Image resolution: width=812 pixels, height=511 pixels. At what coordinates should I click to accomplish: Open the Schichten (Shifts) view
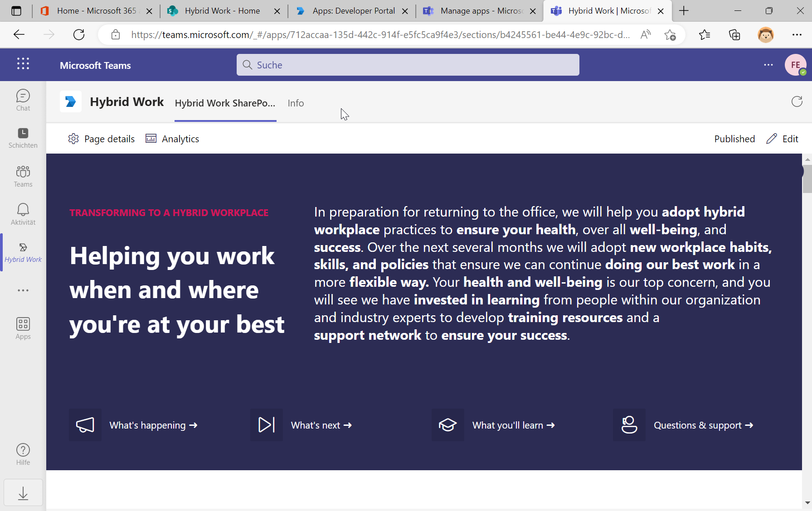pyautogui.click(x=23, y=138)
